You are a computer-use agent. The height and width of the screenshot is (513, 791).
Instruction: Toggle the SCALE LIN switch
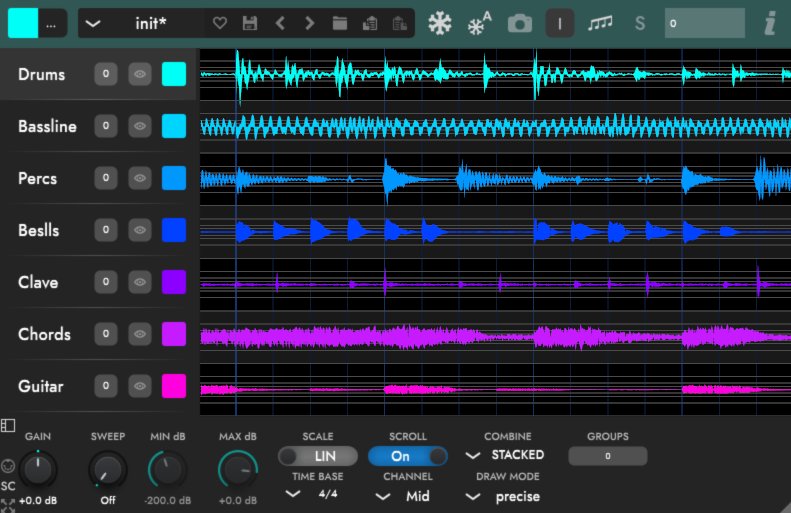tap(318, 456)
